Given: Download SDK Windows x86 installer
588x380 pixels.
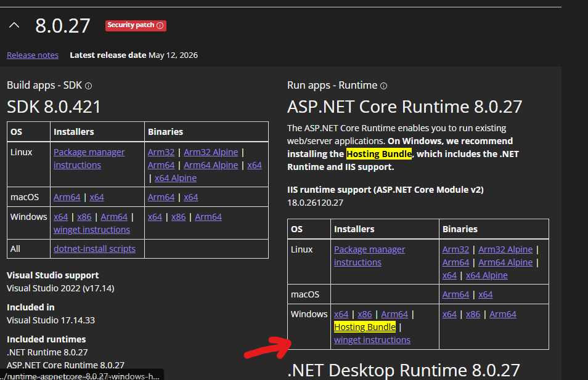Looking at the screenshot, I should click(x=84, y=217).
